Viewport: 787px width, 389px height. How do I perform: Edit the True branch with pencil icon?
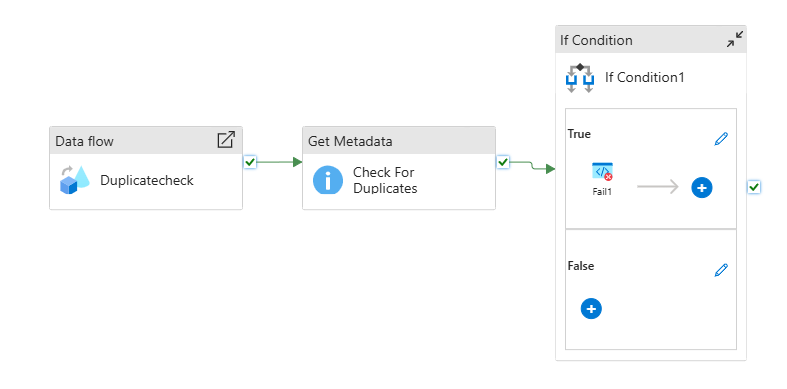721,139
